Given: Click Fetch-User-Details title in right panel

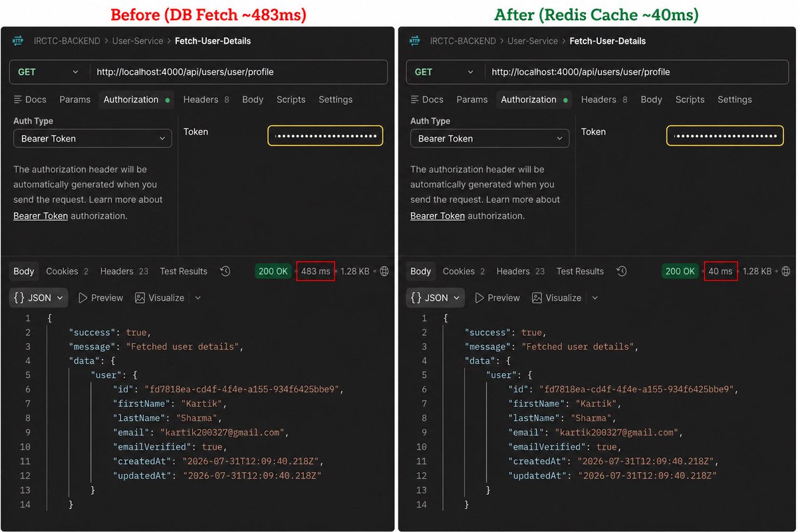Looking at the screenshot, I should [x=608, y=41].
